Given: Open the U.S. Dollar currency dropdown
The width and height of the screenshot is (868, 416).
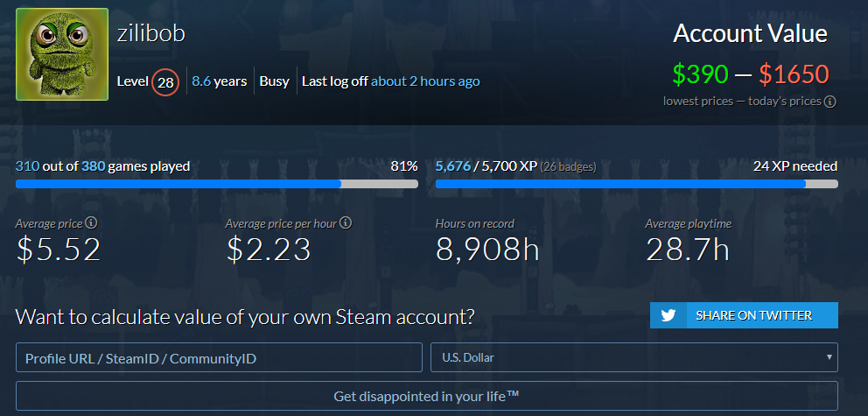Looking at the screenshot, I should (x=633, y=357).
